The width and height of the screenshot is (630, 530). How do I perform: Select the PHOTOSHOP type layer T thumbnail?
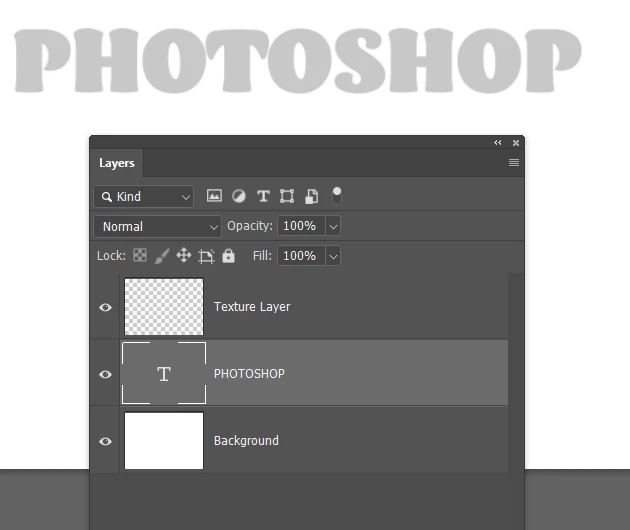164,373
